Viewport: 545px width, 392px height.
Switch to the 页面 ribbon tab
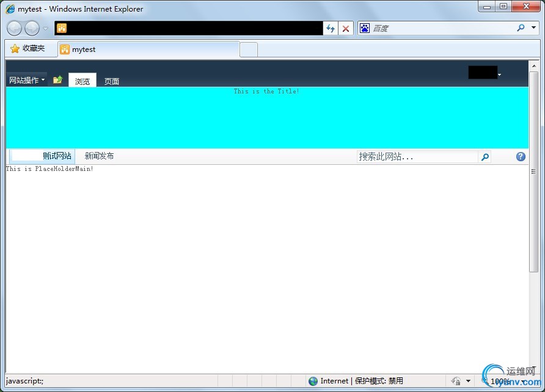tap(112, 81)
